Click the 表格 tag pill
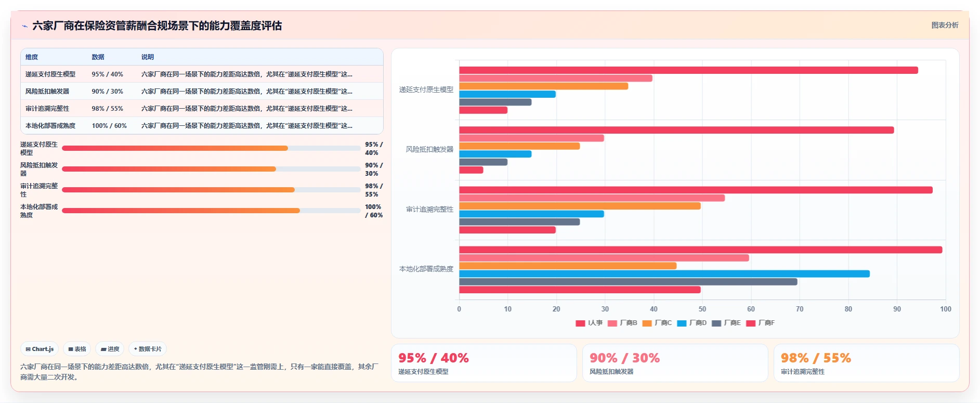This screenshot has height=403, width=980. [x=77, y=349]
